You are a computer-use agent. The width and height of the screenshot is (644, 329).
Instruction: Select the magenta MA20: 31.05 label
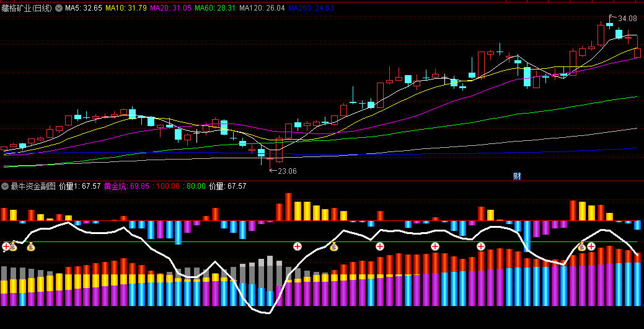pyautogui.click(x=171, y=8)
